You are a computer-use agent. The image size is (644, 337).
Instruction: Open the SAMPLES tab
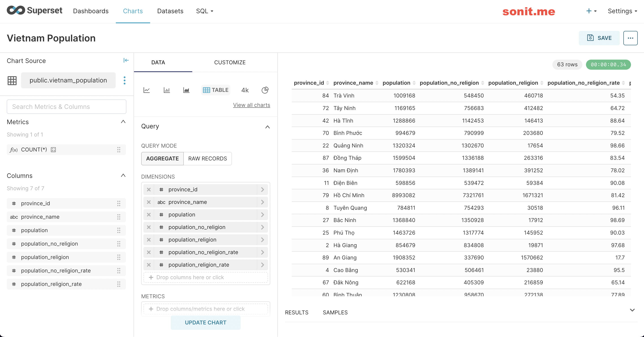(x=335, y=312)
